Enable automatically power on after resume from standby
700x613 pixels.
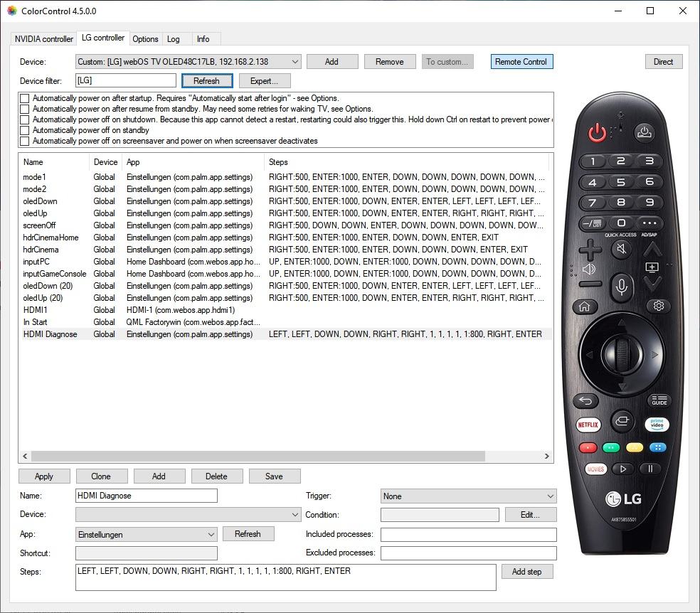point(25,109)
